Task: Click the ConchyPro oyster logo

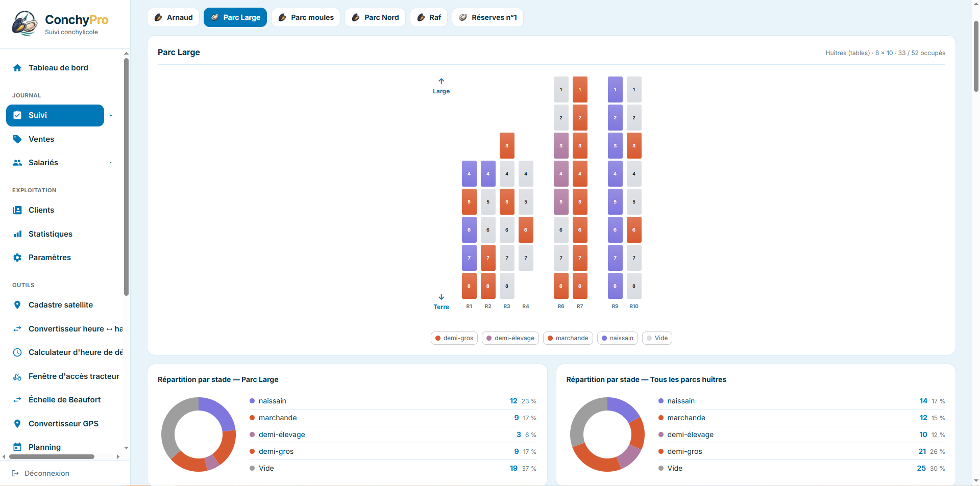Action: pyautogui.click(x=25, y=23)
